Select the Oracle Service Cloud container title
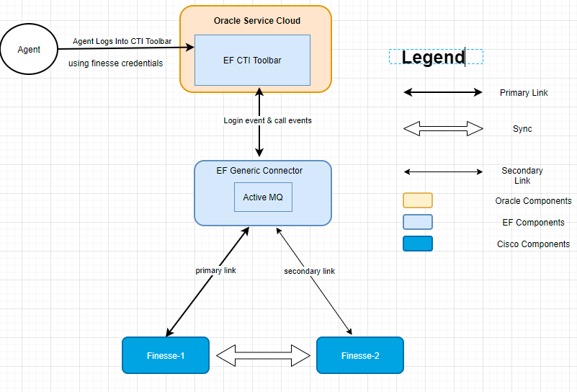The image size is (577, 392). tap(256, 21)
